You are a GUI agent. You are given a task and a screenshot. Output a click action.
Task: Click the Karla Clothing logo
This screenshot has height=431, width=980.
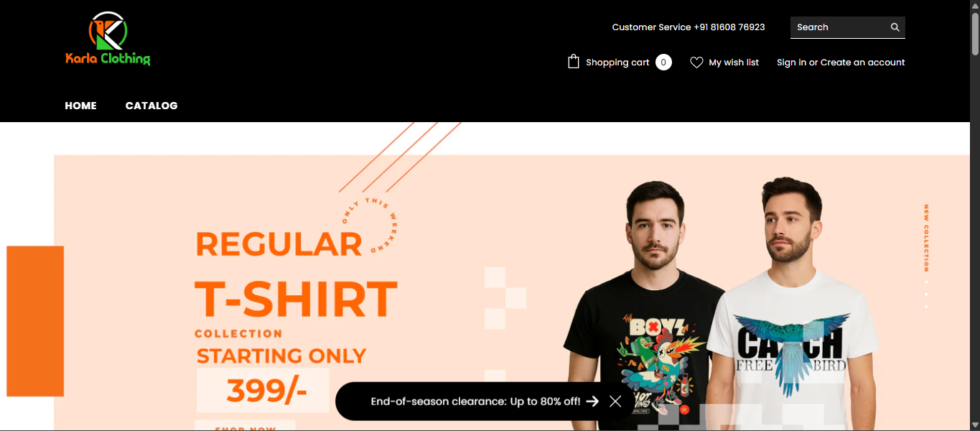pos(108,39)
